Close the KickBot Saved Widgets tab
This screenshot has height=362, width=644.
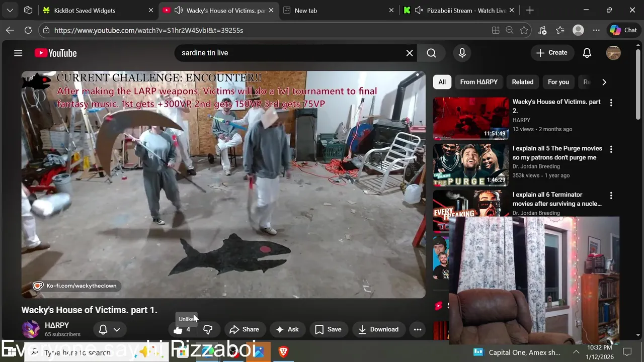(x=151, y=10)
